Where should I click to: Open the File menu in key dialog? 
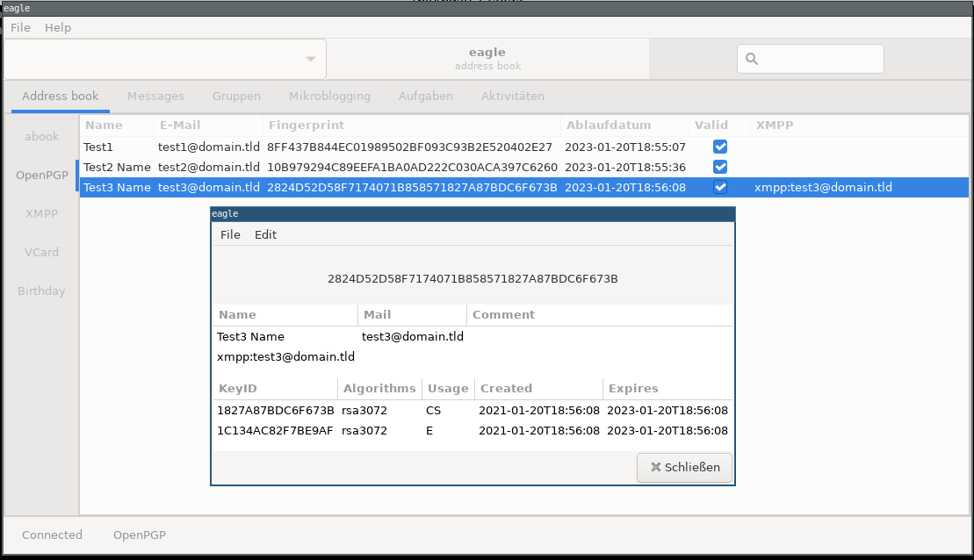click(230, 234)
